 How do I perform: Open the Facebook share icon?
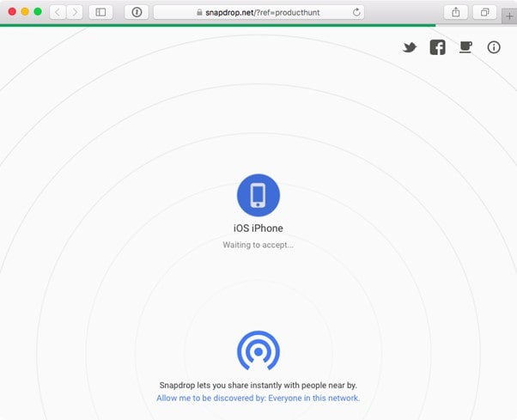(x=437, y=47)
